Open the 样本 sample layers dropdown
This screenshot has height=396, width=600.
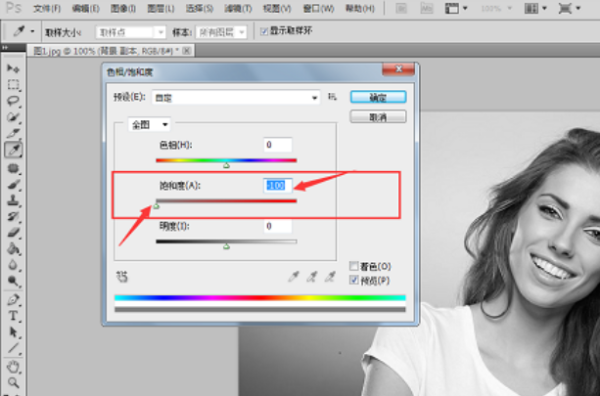coord(221,33)
